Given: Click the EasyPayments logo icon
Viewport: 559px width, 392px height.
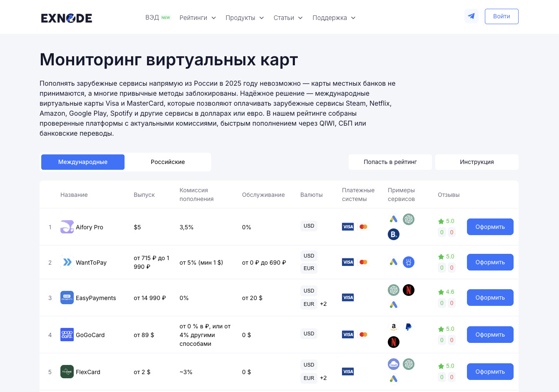Looking at the screenshot, I should [67, 298].
